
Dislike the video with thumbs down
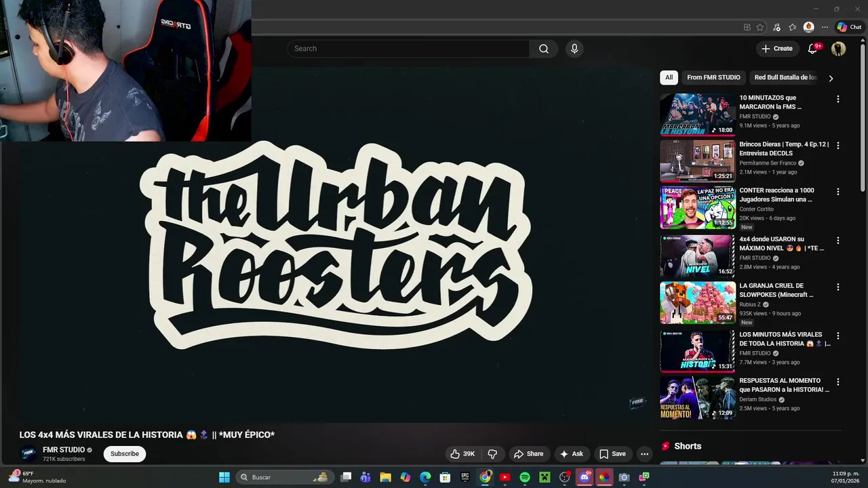(493, 454)
